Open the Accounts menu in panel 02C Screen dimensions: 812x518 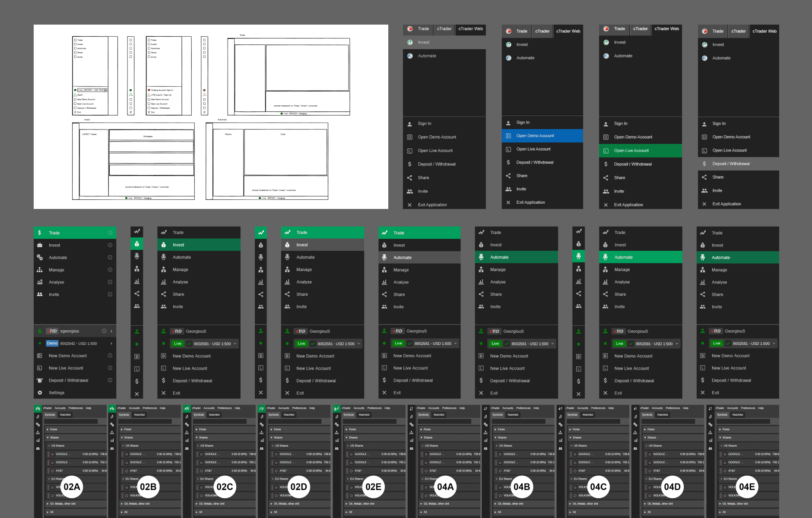209,408
